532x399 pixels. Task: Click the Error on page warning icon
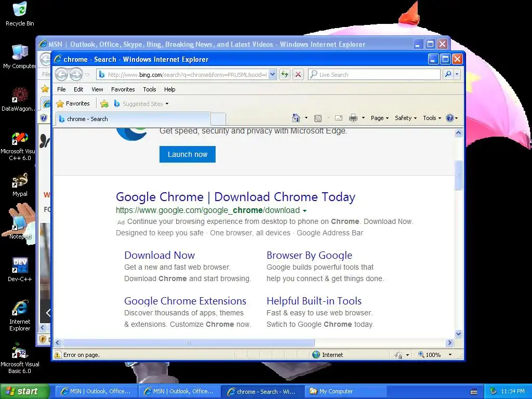click(x=58, y=354)
